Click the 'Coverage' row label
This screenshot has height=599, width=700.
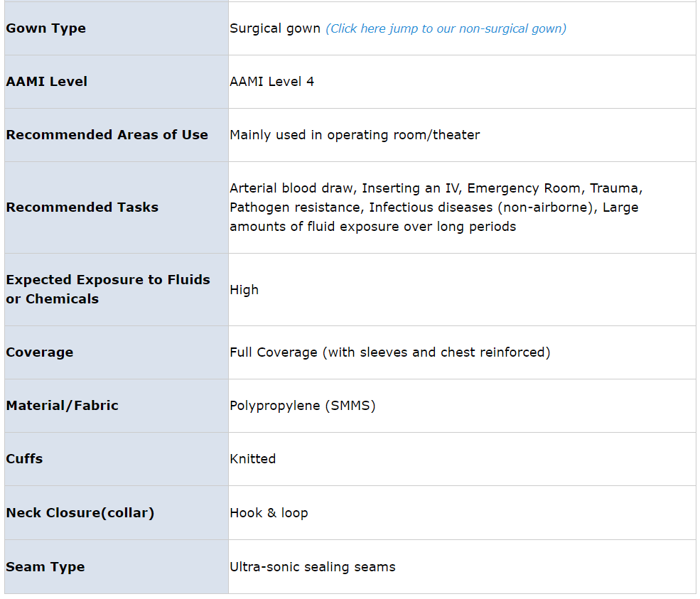(x=40, y=352)
